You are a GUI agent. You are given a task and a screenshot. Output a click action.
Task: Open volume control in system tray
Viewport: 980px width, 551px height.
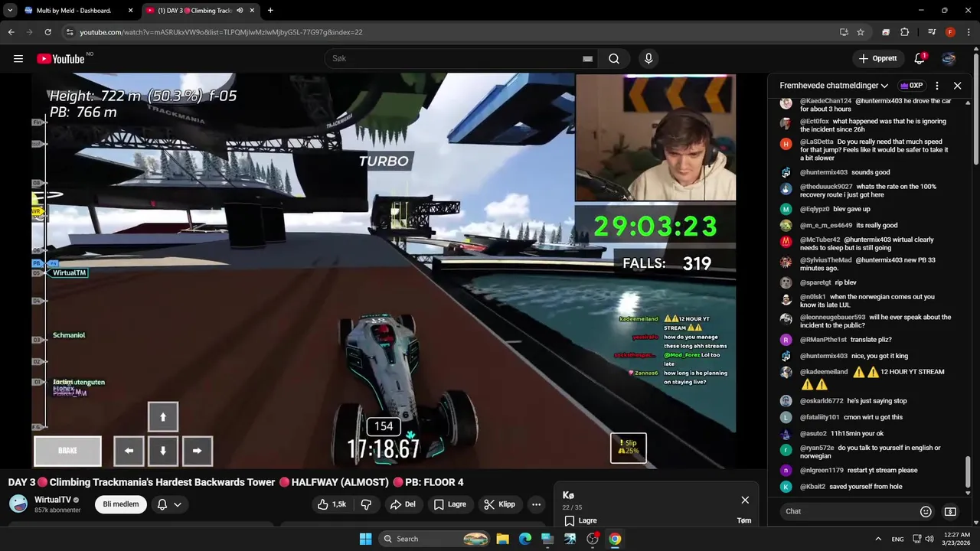(929, 539)
